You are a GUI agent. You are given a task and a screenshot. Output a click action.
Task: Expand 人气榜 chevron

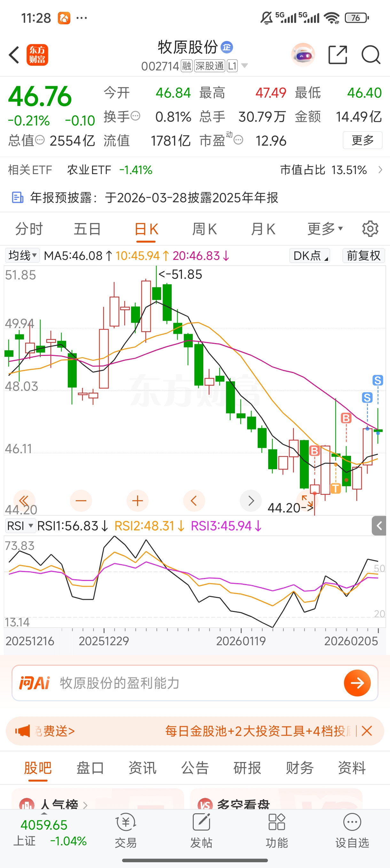click(x=85, y=805)
